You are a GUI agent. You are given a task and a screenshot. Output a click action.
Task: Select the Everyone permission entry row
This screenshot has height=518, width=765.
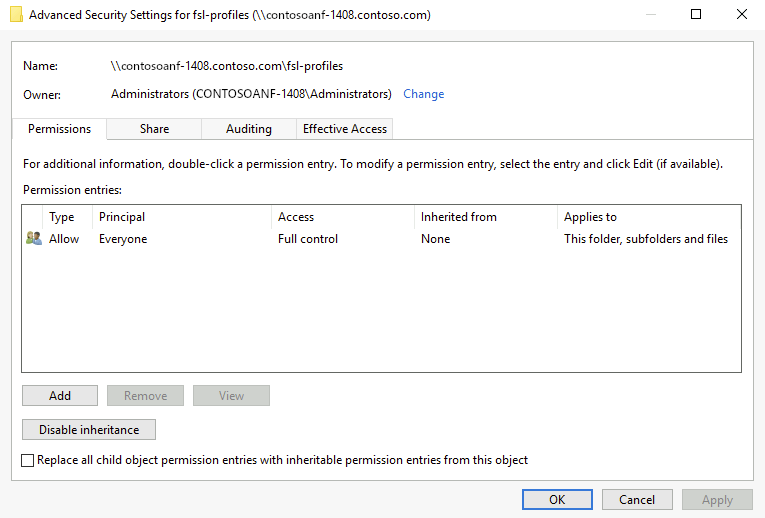pyautogui.click(x=380, y=239)
